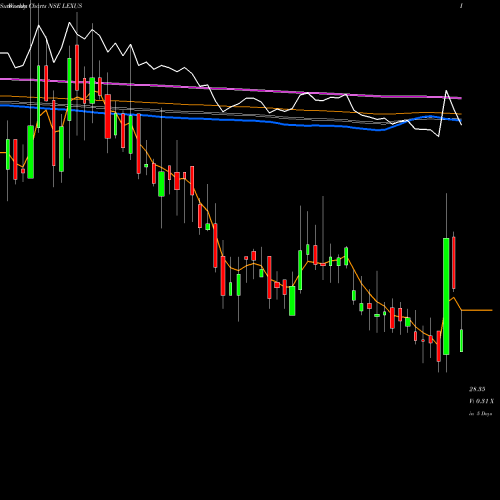Select the white indicator line spike near right edge
This screenshot has width=500, height=500.
click(446, 91)
